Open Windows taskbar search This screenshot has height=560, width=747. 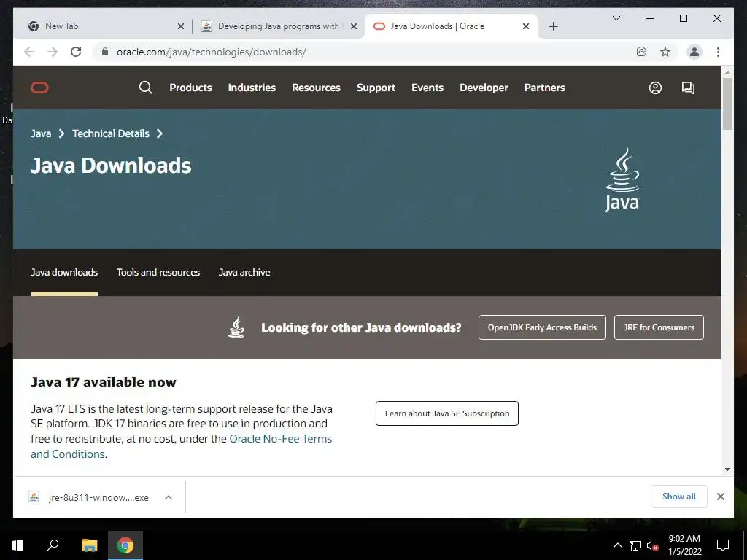click(53, 545)
